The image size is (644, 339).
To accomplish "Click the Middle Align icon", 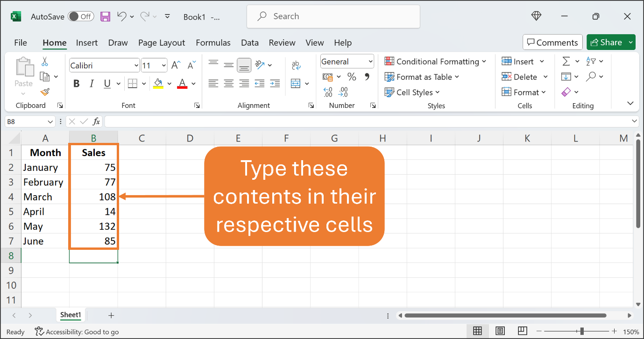I will point(228,64).
